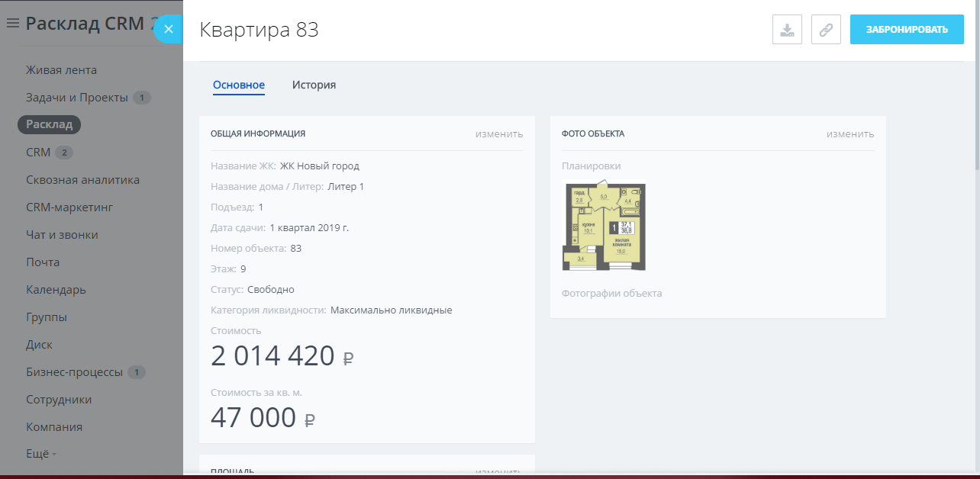Select the Основное tab
This screenshot has width=980, height=479.
(x=239, y=85)
